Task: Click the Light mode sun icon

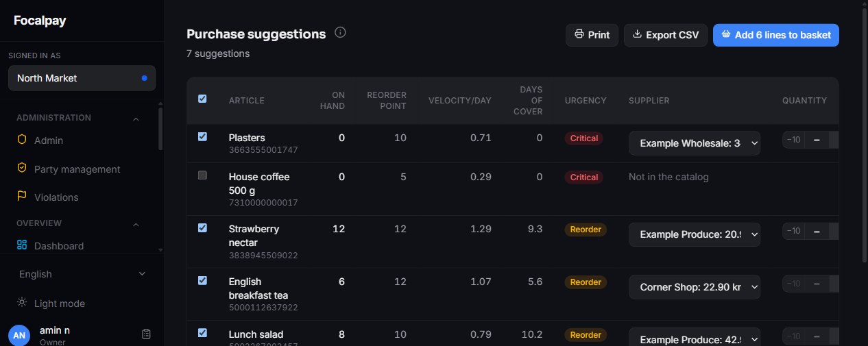Action: point(22,303)
